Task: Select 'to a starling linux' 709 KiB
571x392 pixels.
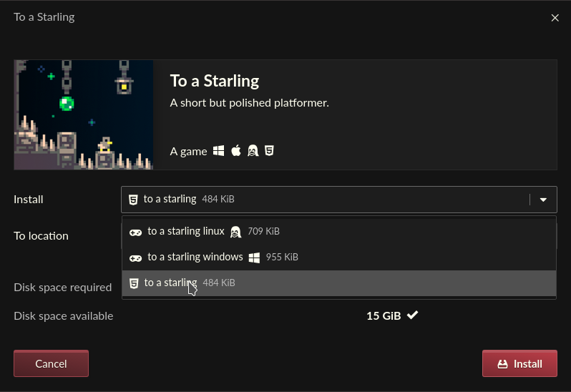Action: (339, 232)
